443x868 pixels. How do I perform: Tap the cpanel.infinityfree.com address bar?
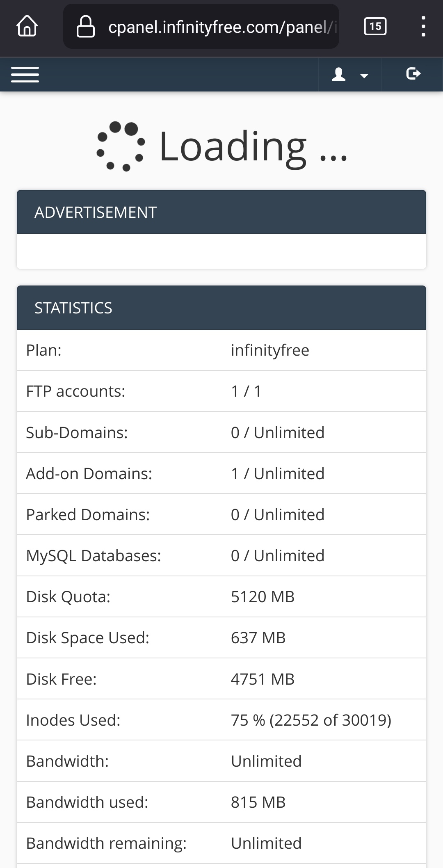tap(221, 27)
